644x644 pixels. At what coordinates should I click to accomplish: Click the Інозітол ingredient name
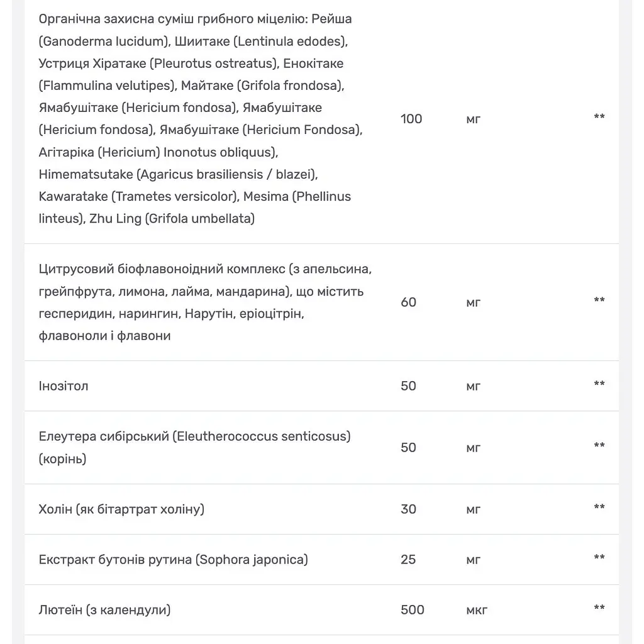tap(64, 386)
